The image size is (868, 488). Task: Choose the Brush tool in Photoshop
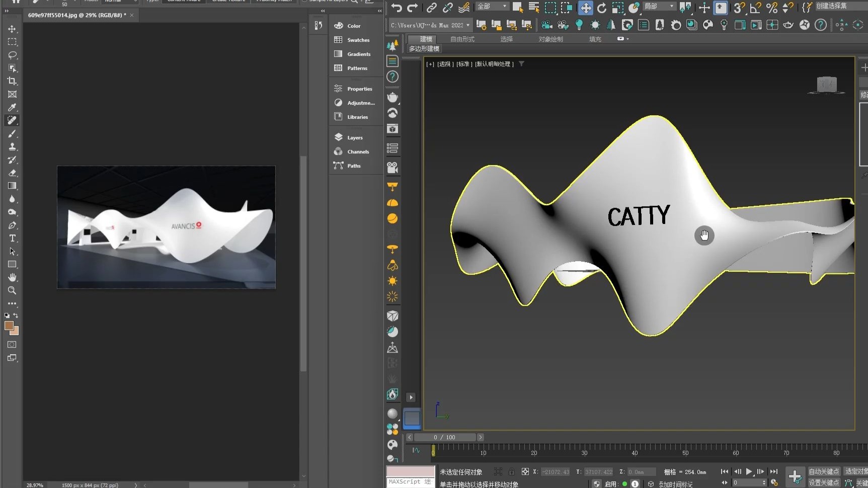click(12, 134)
